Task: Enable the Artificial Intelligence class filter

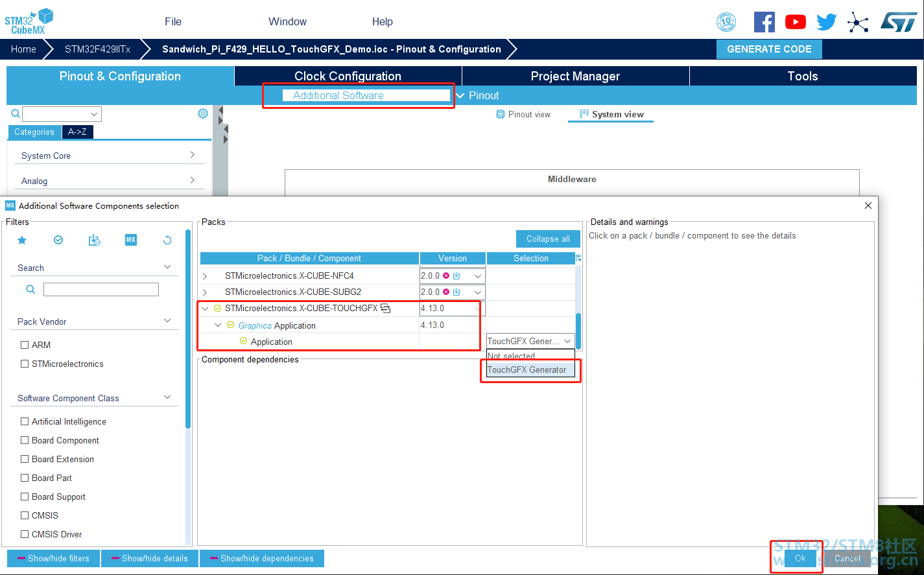Action: pos(25,421)
